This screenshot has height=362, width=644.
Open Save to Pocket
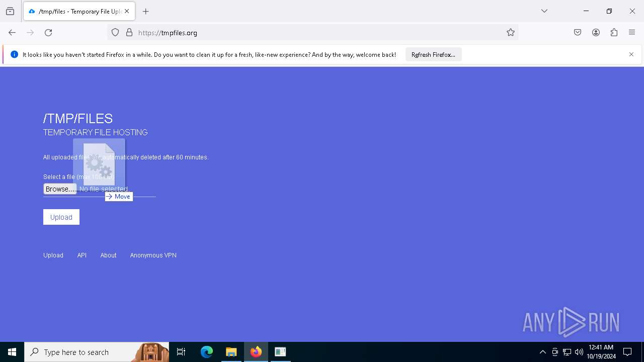click(x=578, y=33)
